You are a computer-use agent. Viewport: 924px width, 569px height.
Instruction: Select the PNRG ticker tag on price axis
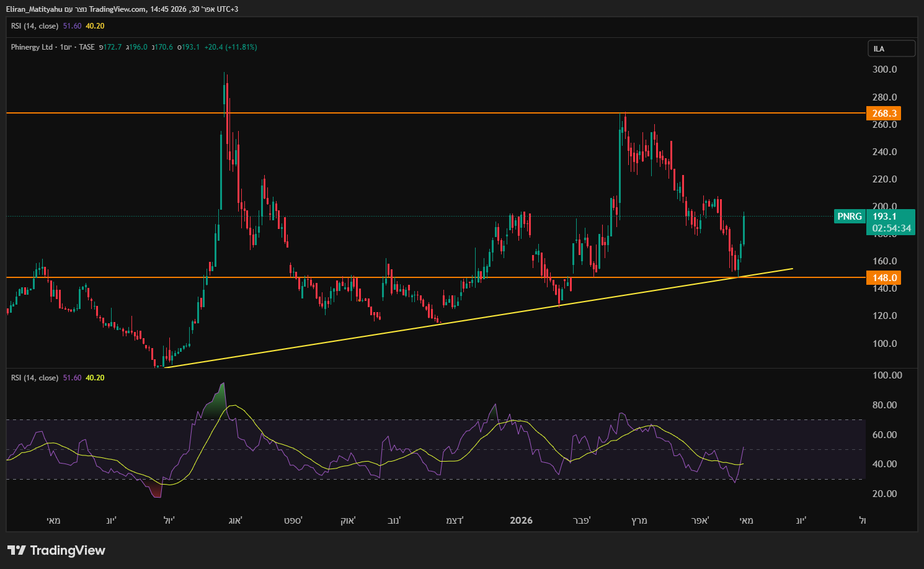tap(849, 216)
